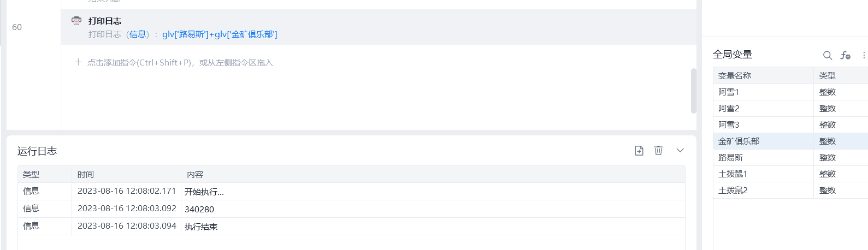The height and width of the screenshot is (250, 868).
Task: Click the 变量名称 column header
Action: [735, 76]
